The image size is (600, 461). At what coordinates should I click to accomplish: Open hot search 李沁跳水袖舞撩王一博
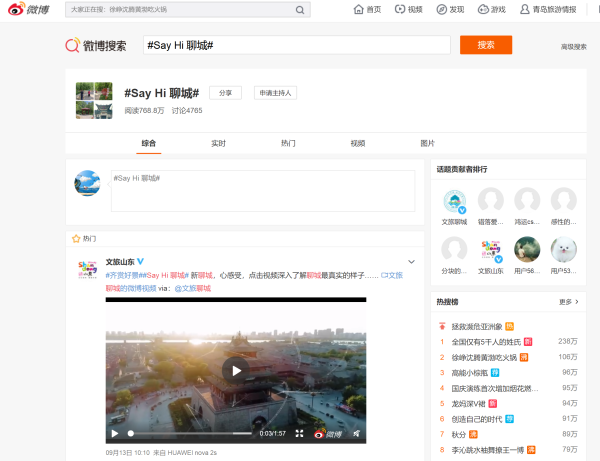[488, 450]
